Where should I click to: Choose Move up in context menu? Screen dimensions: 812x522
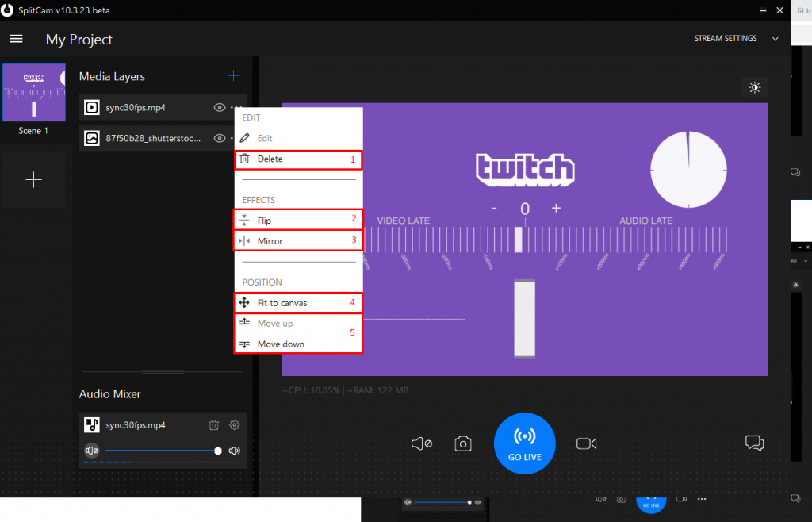(298, 323)
